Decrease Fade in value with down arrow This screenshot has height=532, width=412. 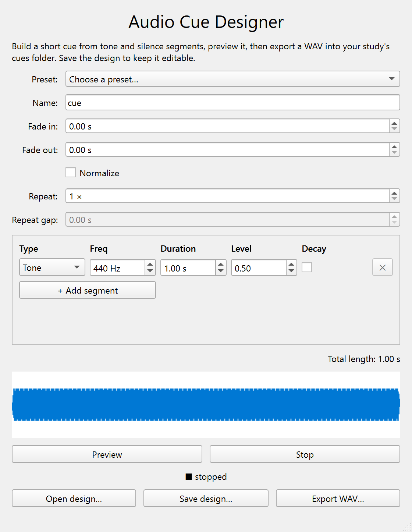pyautogui.click(x=394, y=129)
